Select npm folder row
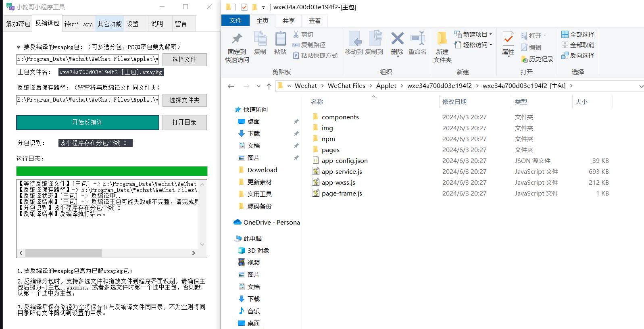The height and width of the screenshot is (329, 644). point(461,139)
